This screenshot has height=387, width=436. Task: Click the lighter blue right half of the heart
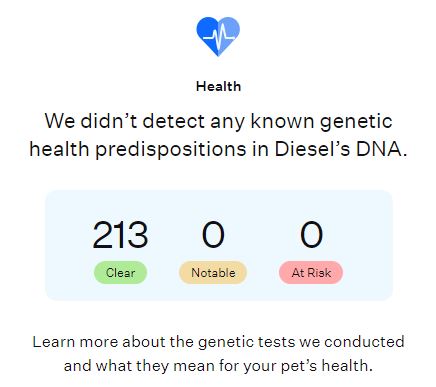pos(230,32)
